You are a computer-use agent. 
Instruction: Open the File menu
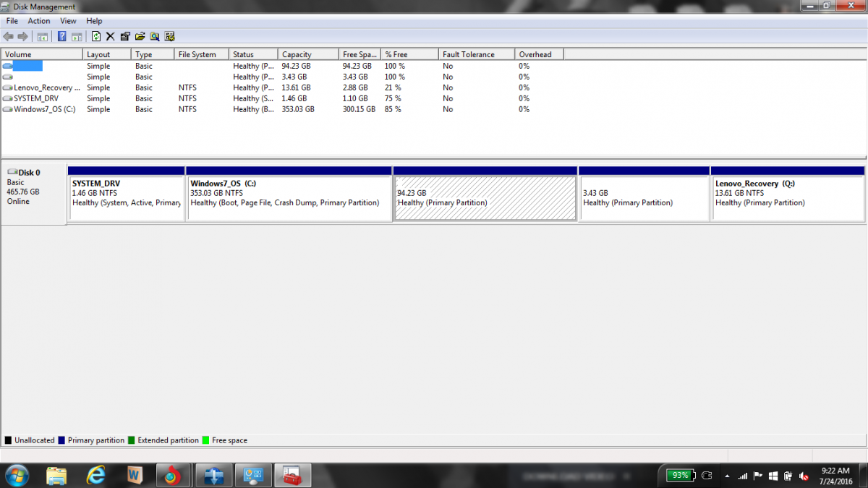pyautogui.click(x=12, y=21)
